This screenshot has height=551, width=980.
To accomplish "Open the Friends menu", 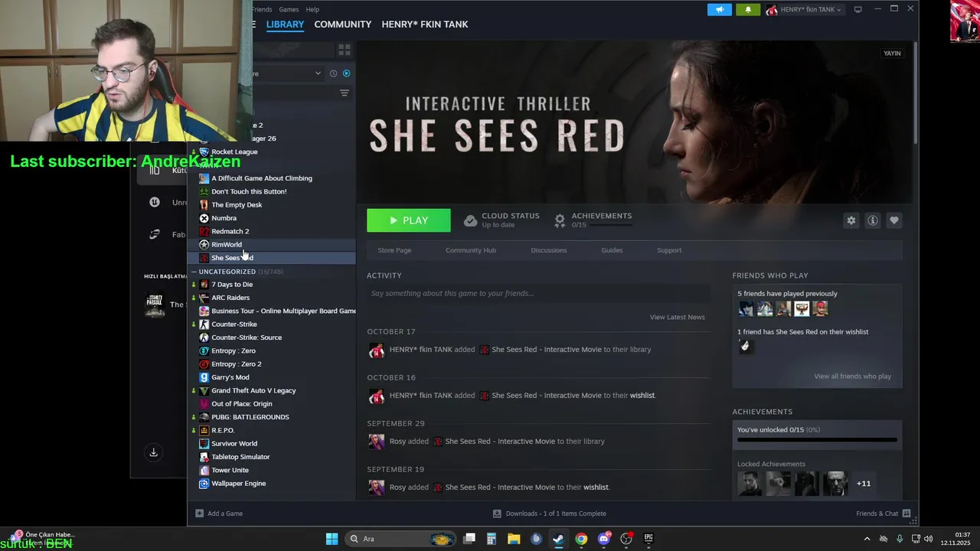I will (262, 9).
